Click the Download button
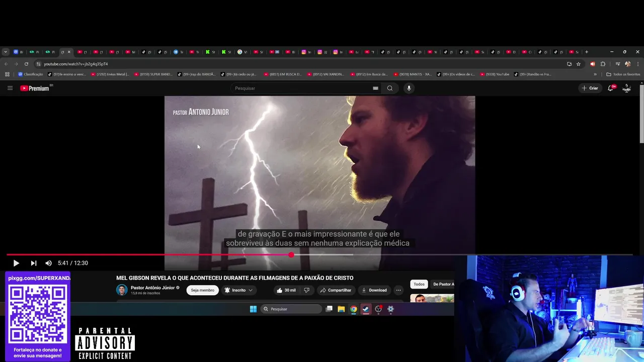The image size is (644, 362). click(374, 290)
